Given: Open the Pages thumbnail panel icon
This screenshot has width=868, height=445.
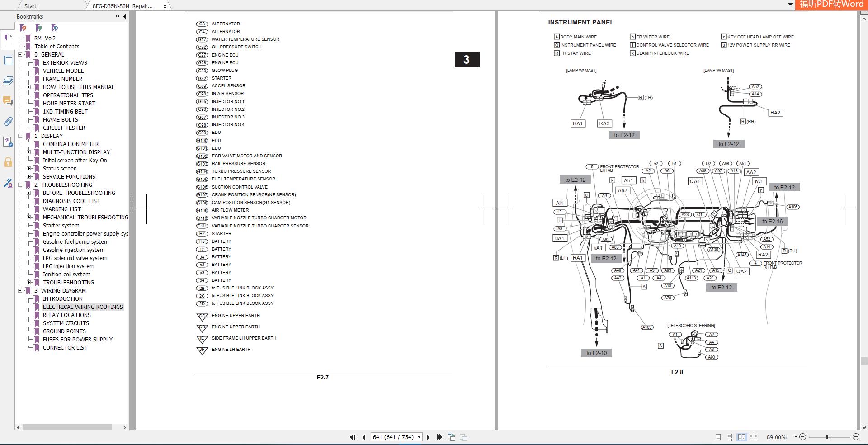Looking at the screenshot, I should [8, 60].
